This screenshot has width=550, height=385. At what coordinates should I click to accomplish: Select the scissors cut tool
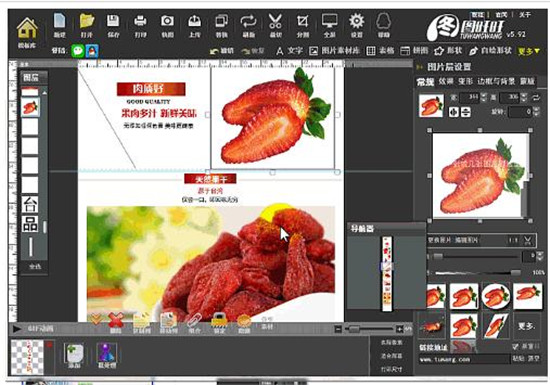(275, 25)
